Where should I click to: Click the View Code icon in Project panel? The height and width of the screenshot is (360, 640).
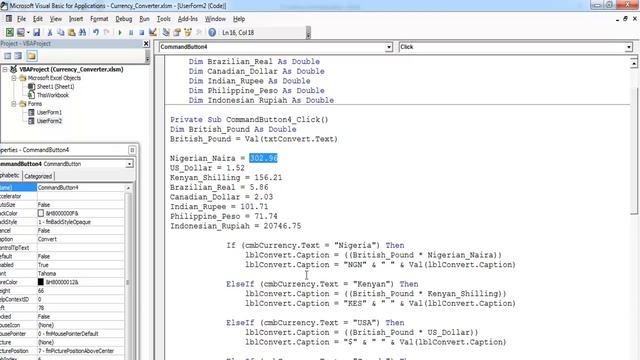7,56
